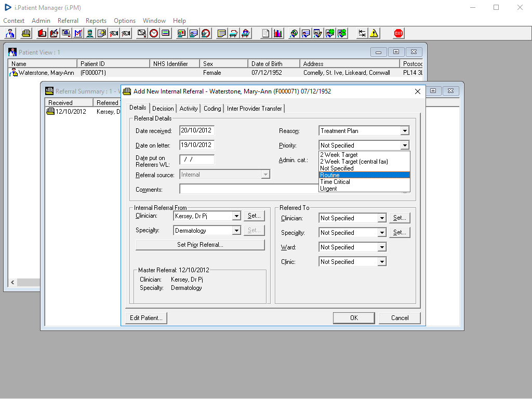Image resolution: width=532 pixels, height=399 pixels.
Task: Click the colored lines list toolbar icon
Action: [166, 33]
